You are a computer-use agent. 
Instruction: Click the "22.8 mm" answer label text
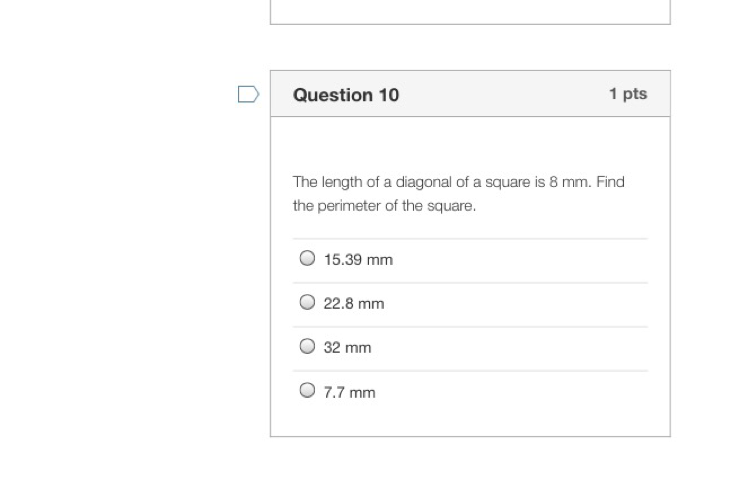353,304
